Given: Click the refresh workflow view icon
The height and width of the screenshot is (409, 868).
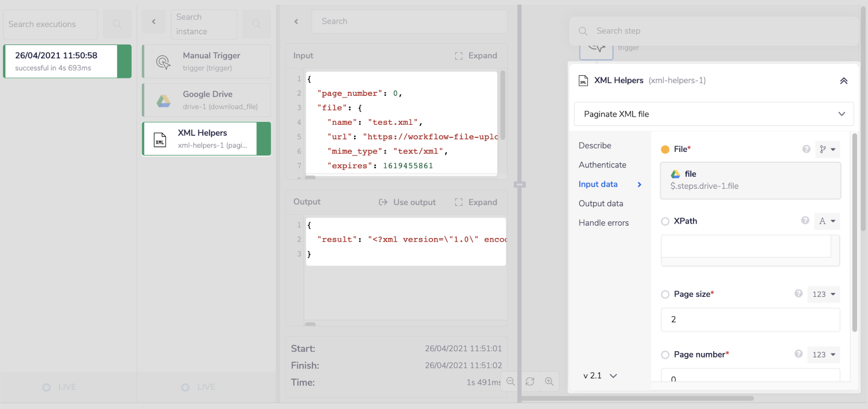Looking at the screenshot, I should (530, 381).
